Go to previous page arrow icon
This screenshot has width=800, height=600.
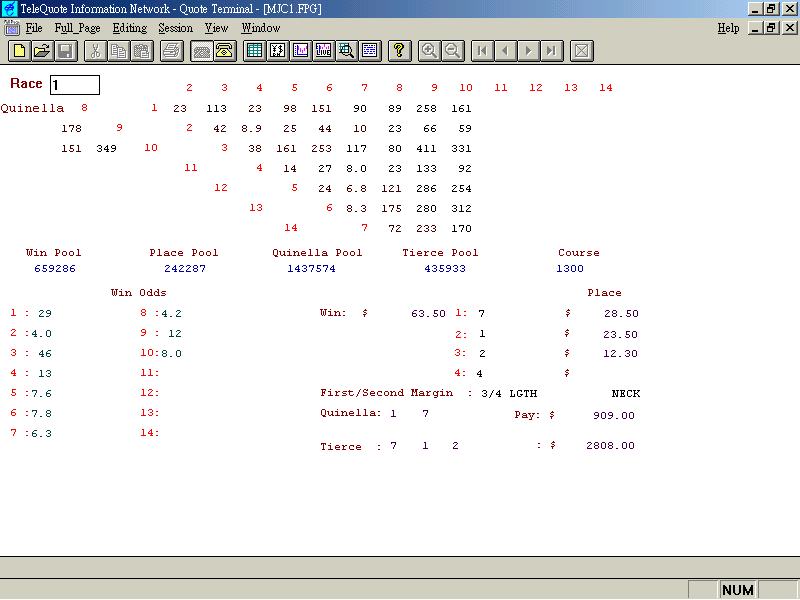tap(506, 51)
